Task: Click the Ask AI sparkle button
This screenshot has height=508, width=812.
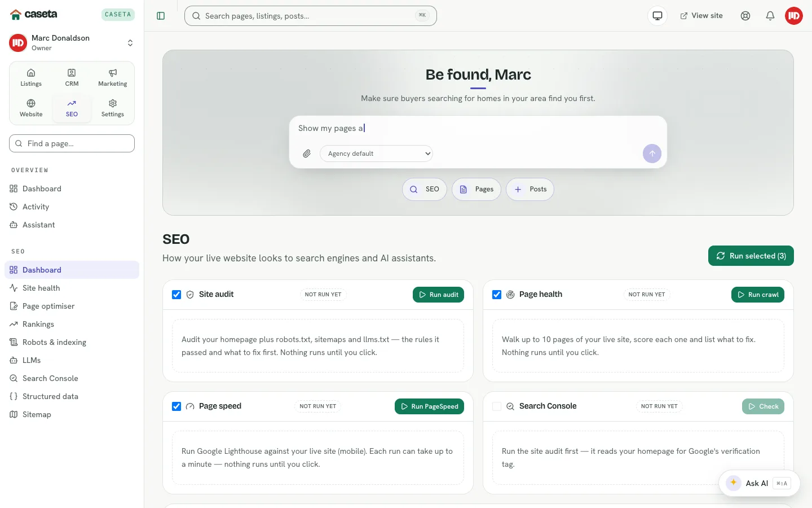Action: (759, 483)
